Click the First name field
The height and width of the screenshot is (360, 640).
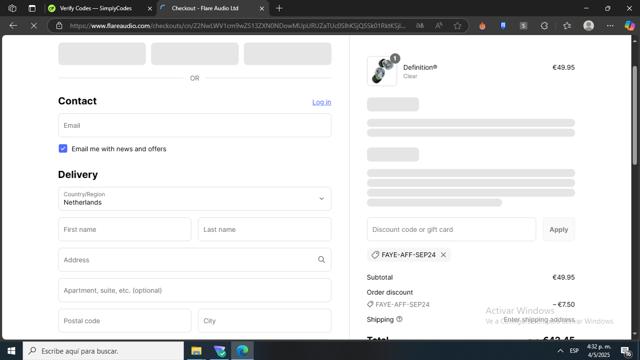click(124, 229)
